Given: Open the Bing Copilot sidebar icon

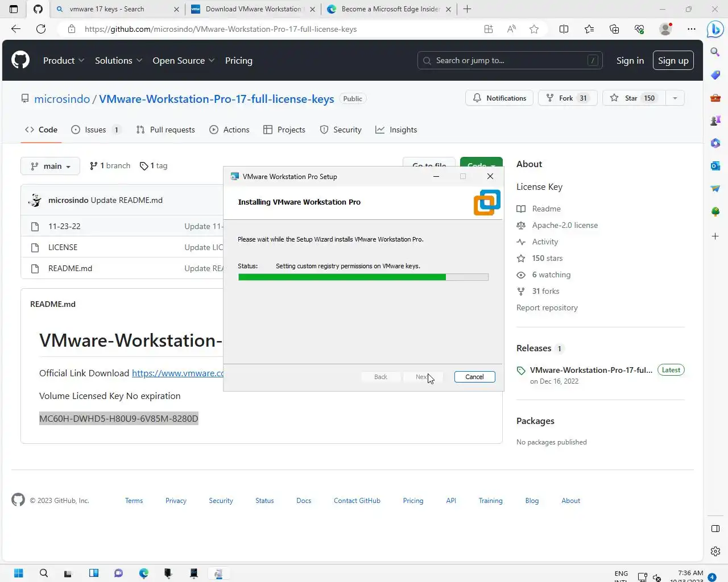Looking at the screenshot, I should [x=715, y=29].
